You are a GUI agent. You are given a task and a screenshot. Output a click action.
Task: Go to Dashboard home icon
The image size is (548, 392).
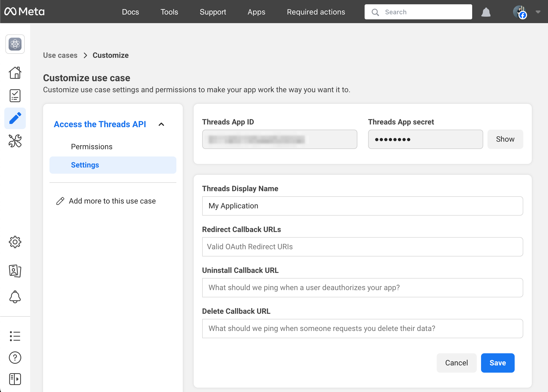[x=15, y=73]
